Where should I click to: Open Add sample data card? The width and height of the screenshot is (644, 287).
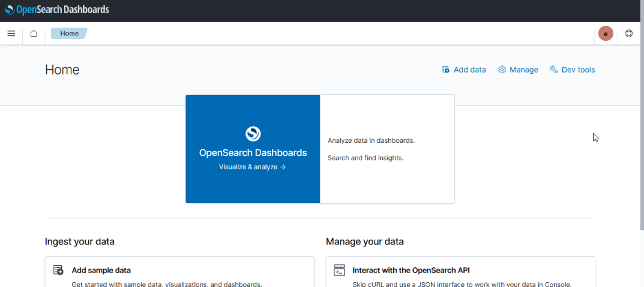(179, 272)
